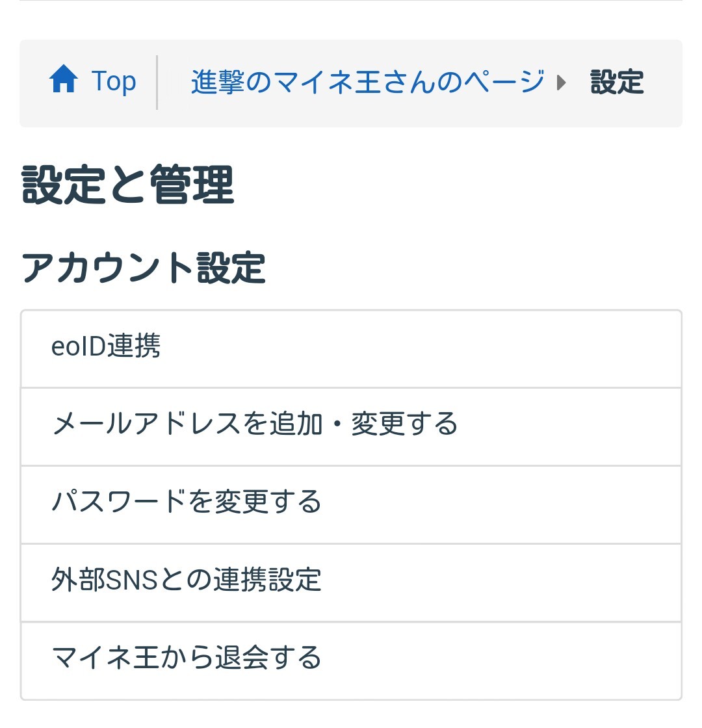
Task: Select パスワードを変更する option
Action: [x=351, y=504]
